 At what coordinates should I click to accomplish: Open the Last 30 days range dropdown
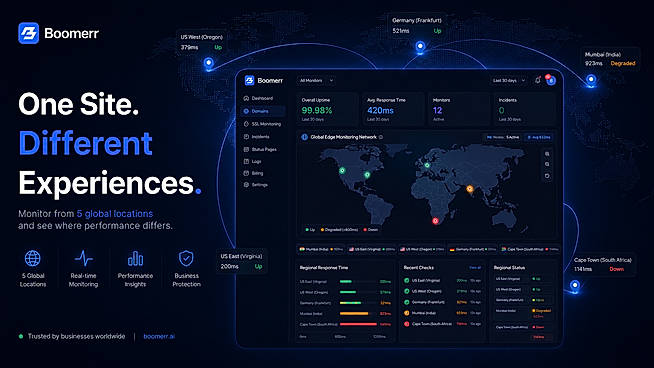click(x=508, y=81)
